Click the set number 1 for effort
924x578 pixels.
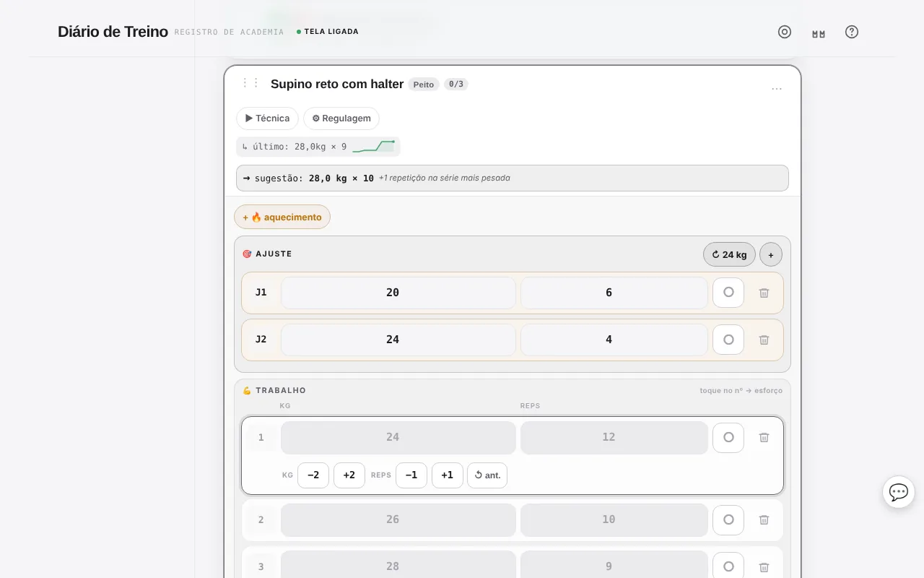point(261,437)
